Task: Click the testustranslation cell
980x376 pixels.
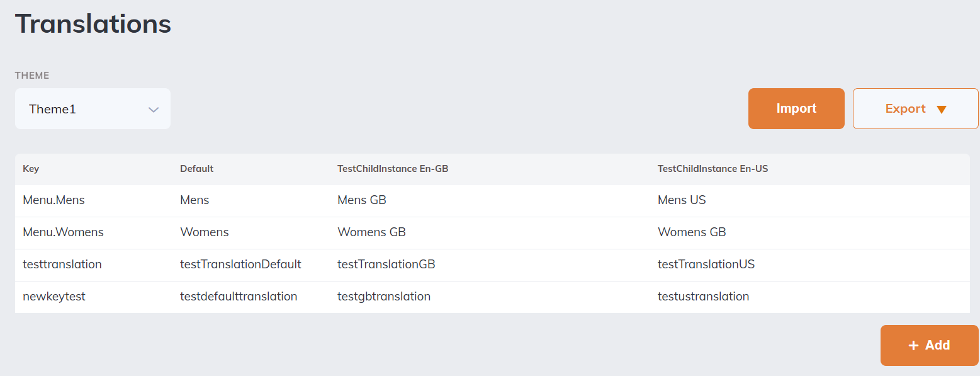Action: (703, 297)
